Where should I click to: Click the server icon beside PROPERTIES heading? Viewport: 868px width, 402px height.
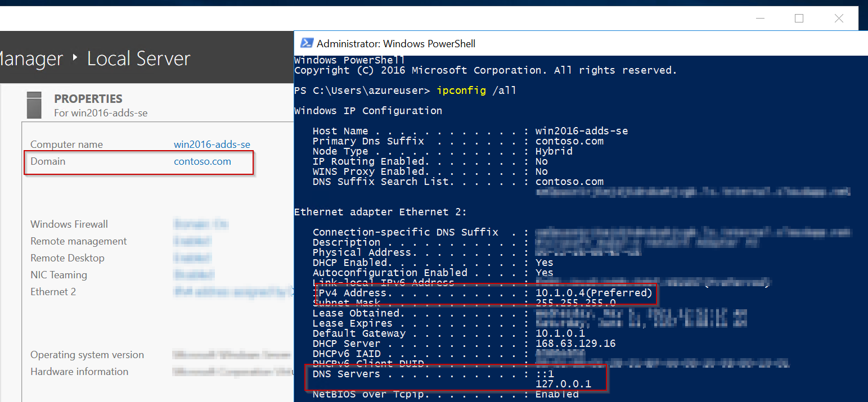point(34,105)
